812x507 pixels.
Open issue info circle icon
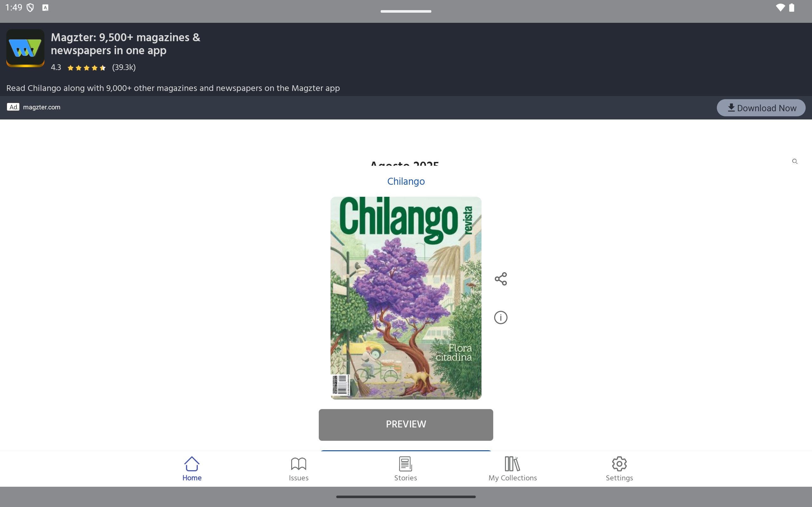click(x=501, y=317)
